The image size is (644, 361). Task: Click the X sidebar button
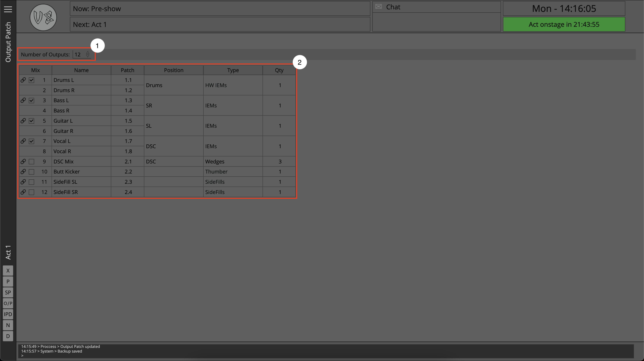pyautogui.click(x=8, y=270)
